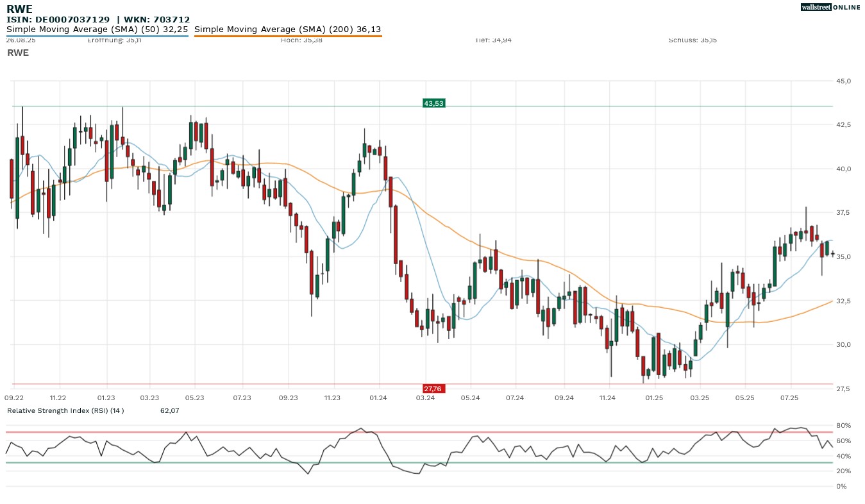
Task: Click the 07.25 date axis label
Action: point(789,398)
